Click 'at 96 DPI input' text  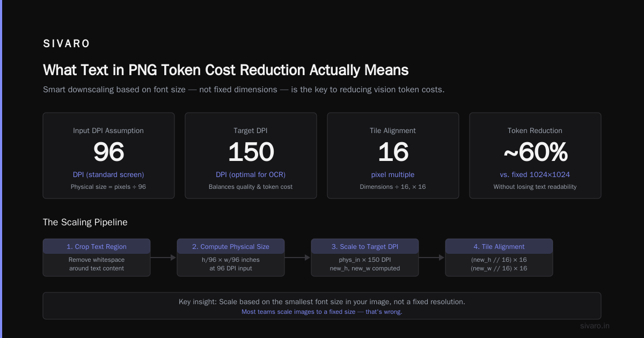[x=231, y=268]
